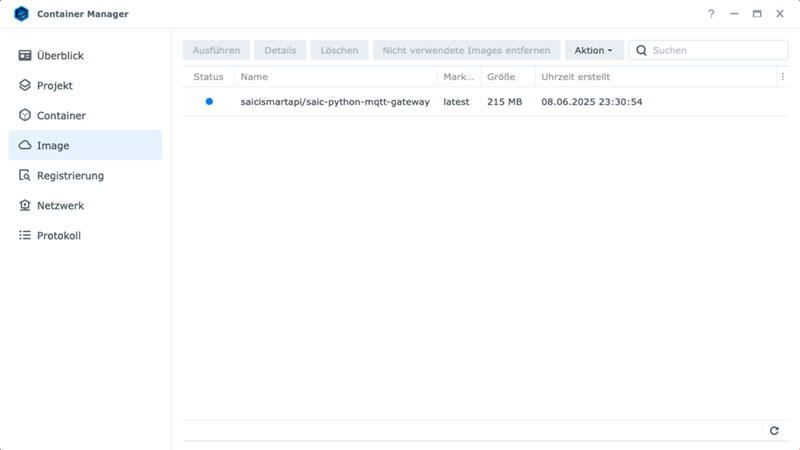Click the Details button

click(280, 50)
